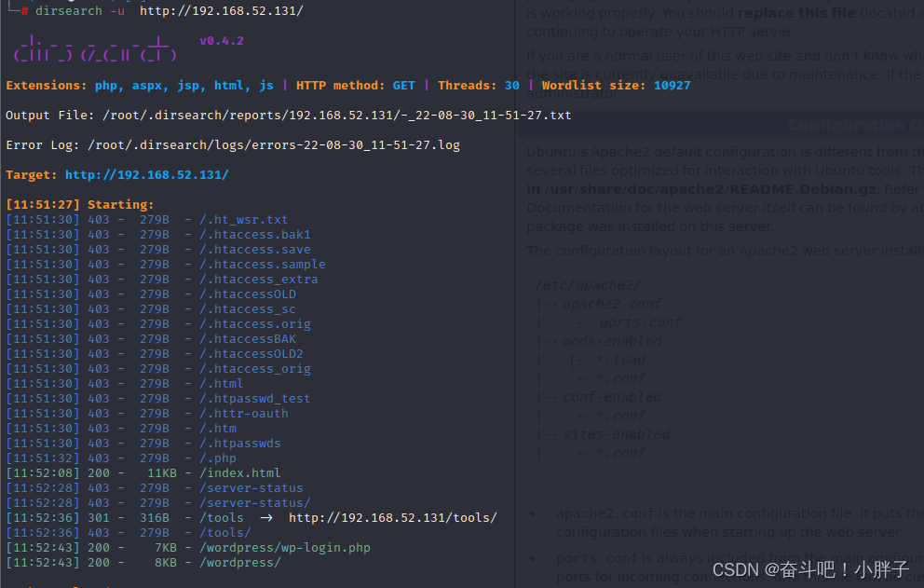Viewport: 924px width, 588px height.
Task: Click the /wordpress/ result path
Action: tap(239, 563)
